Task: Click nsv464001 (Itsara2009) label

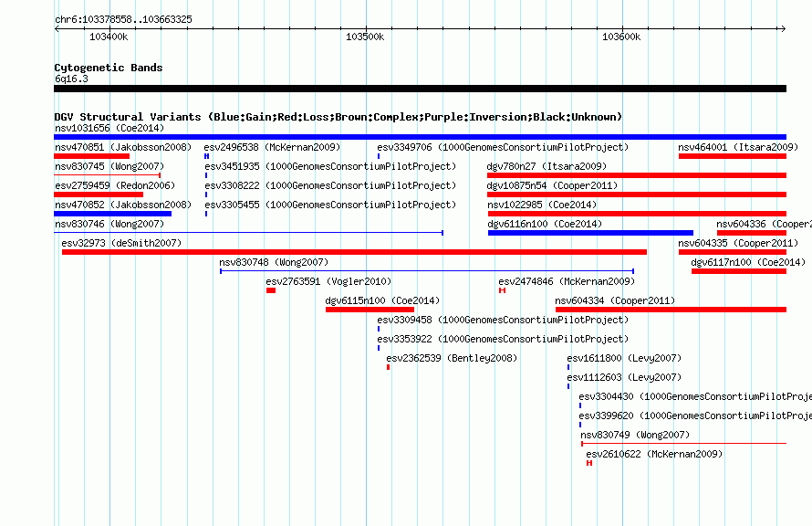Action: point(739,147)
